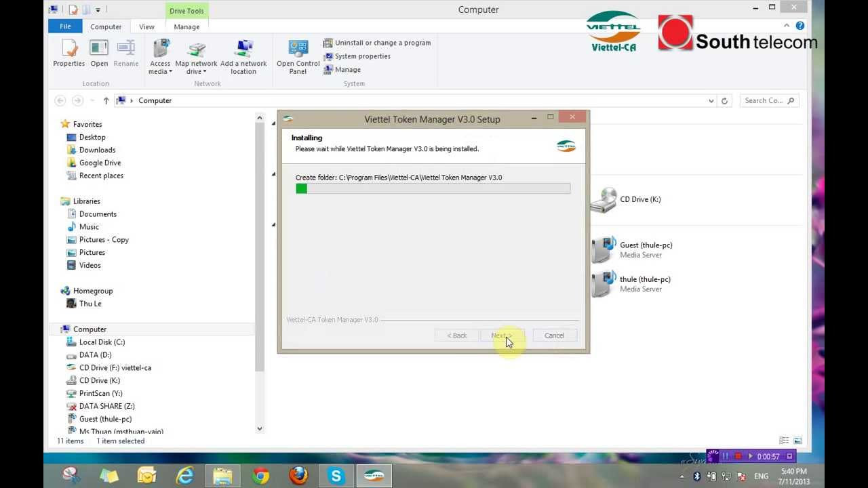Collapse the ribbon with the chevron
868x488 pixels.
[x=788, y=26]
